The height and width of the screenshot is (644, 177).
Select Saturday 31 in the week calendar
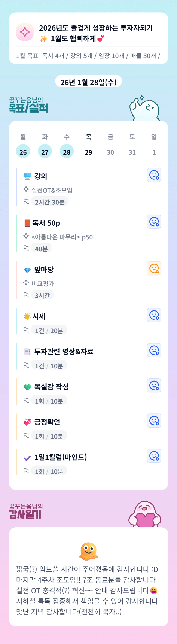coord(132,152)
